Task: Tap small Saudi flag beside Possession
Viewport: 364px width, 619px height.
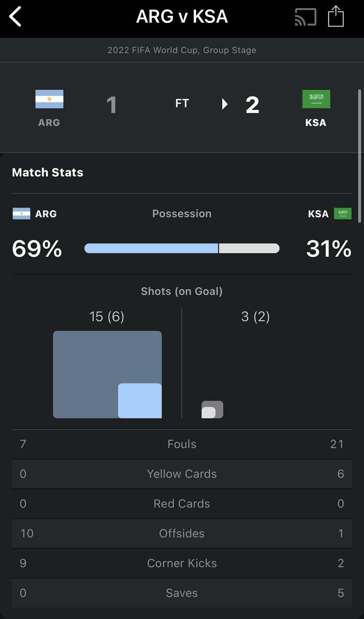Action: 343,214
